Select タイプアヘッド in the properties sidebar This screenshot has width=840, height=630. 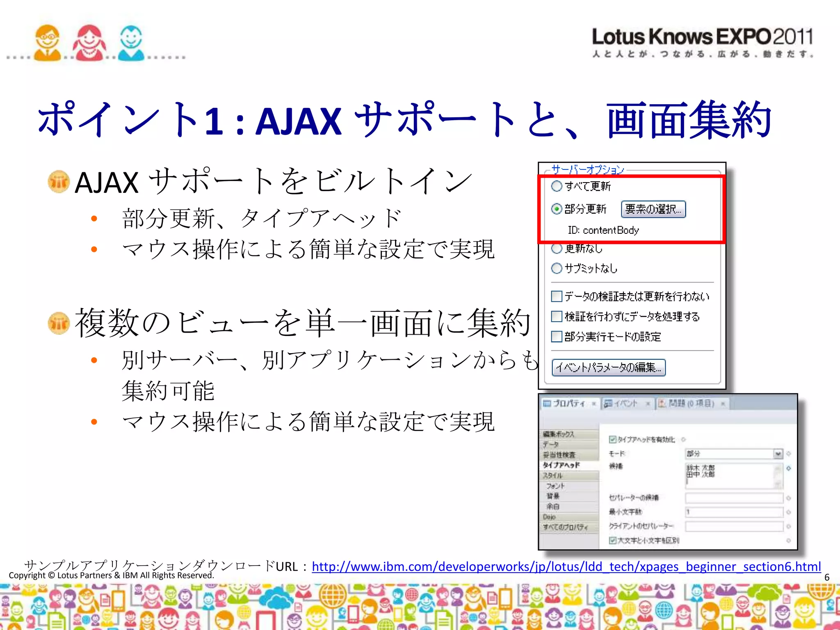(570, 465)
